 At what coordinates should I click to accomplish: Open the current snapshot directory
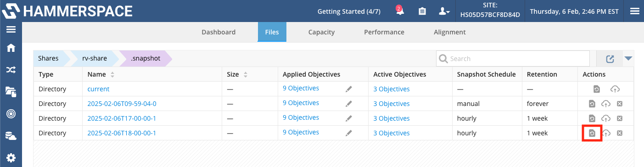pos(98,89)
